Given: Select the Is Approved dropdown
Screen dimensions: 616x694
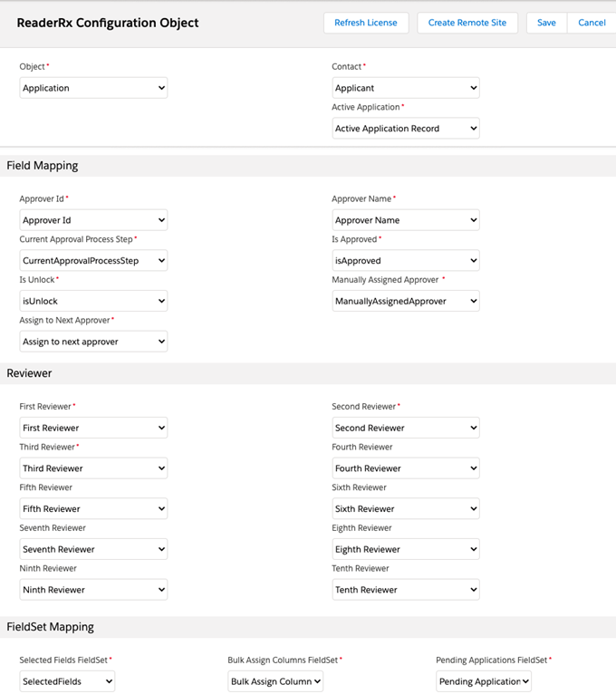Looking at the screenshot, I should tap(406, 261).
